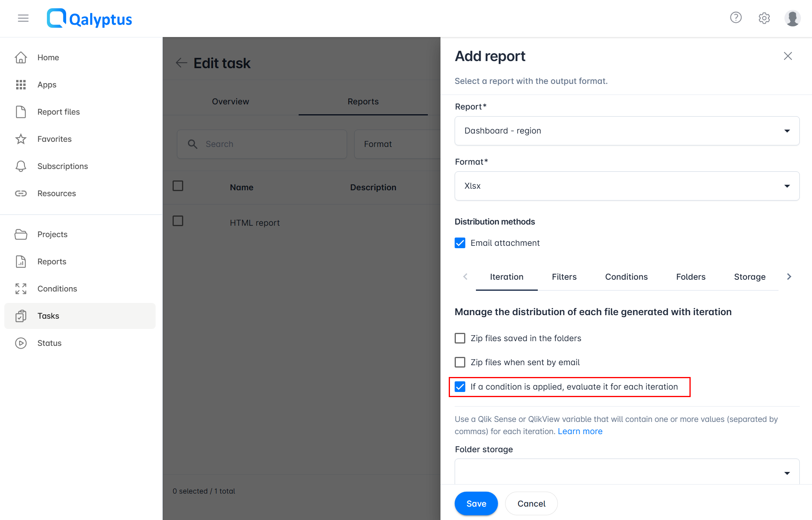Image resolution: width=812 pixels, height=520 pixels.
Task: Enable Zip files when sent by email
Action: point(460,362)
